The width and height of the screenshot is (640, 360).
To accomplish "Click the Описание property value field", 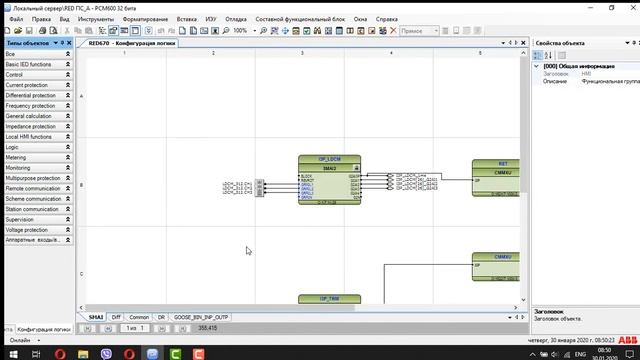I will (610, 81).
